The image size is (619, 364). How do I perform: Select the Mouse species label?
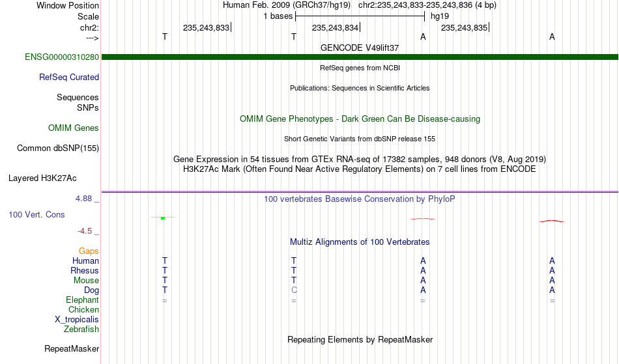[x=86, y=281]
